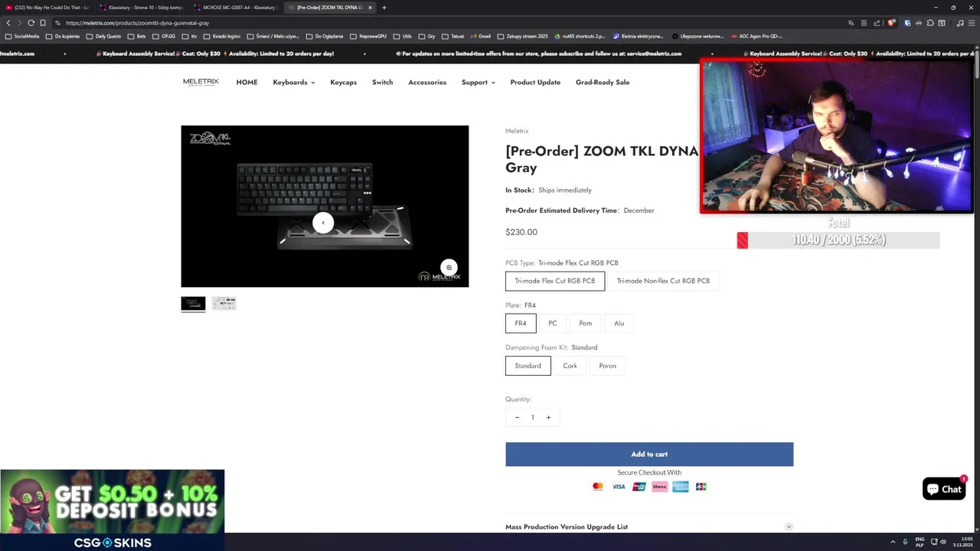Add the keyboard to cart
This screenshot has width=980, height=551.
(649, 454)
